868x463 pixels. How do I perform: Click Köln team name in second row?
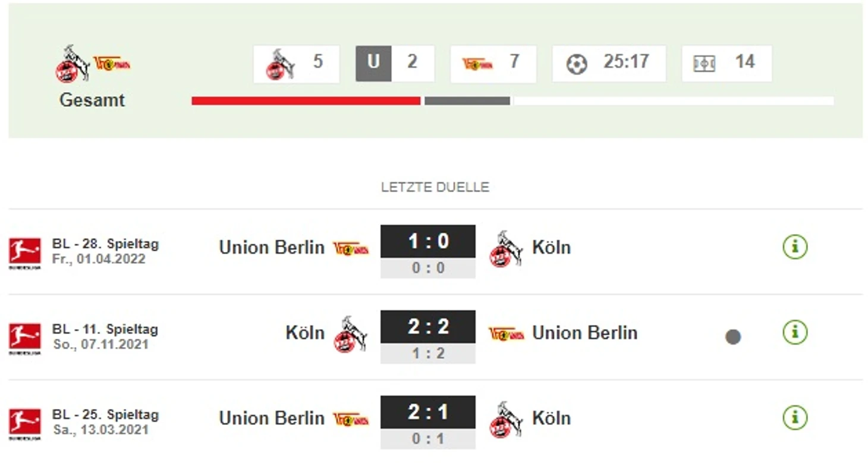[305, 333]
